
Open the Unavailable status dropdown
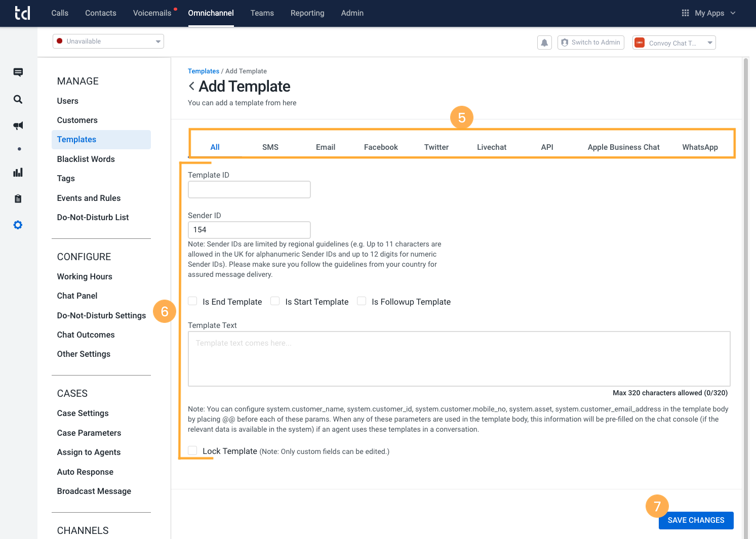pyautogui.click(x=108, y=41)
